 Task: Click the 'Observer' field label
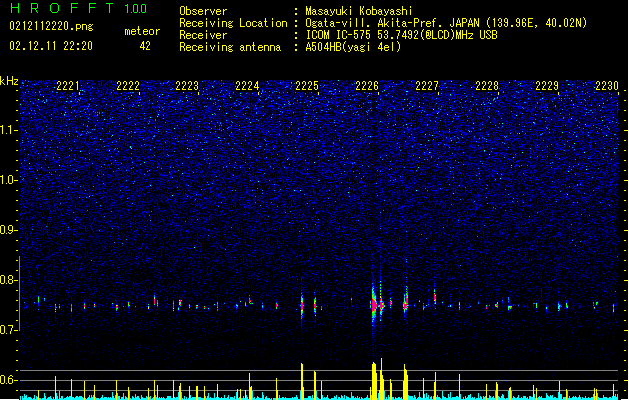pyautogui.click(x=203, y=11)
